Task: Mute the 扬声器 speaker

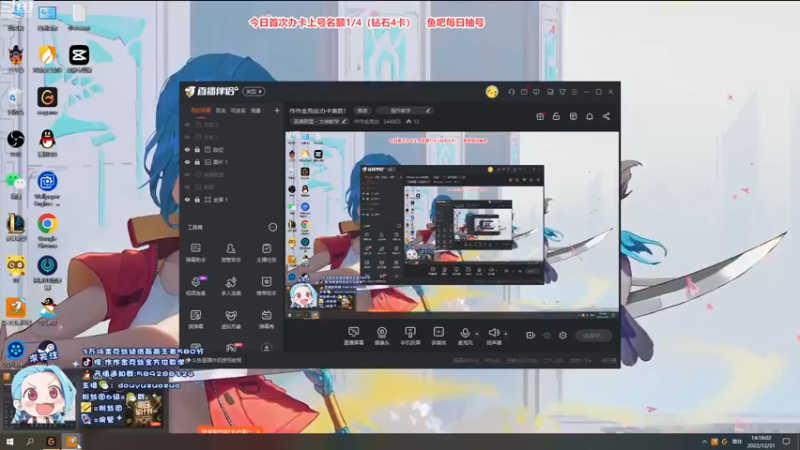Action: 493,336
